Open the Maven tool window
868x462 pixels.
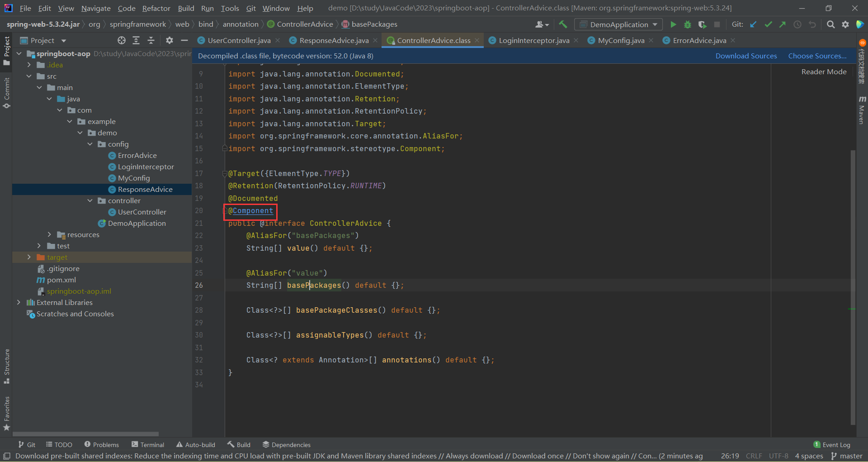coord(862,110)
